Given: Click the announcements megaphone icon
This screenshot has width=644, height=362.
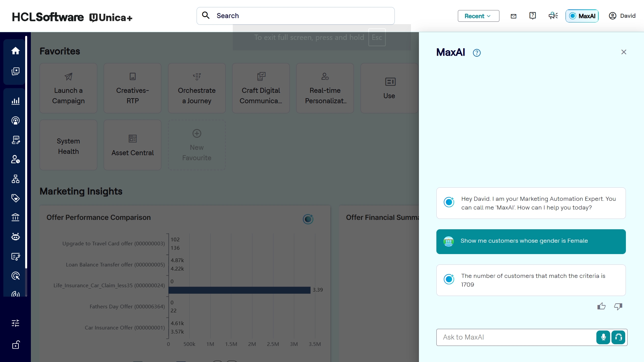Looking at the screenshot, I should [x=553, y=16].
